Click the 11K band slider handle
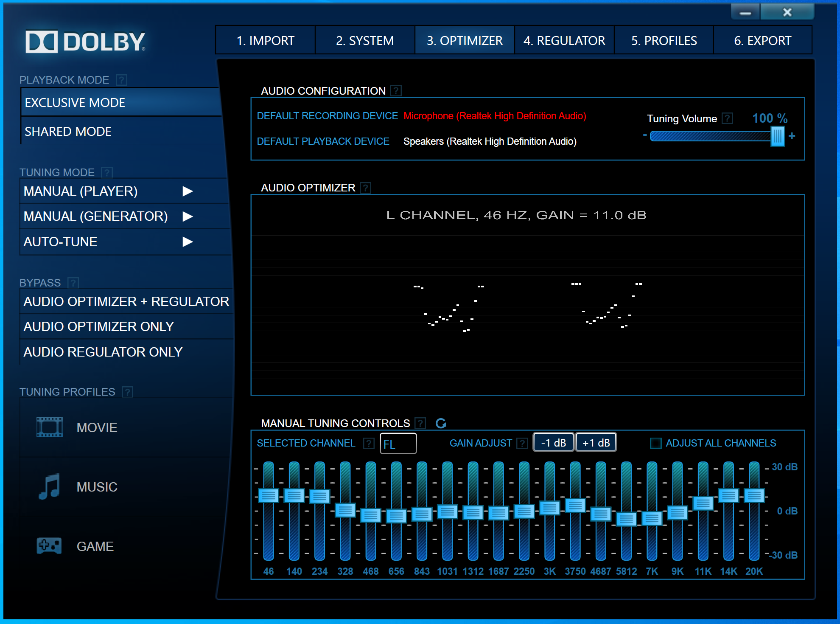This screenshot has height=624, width=840. click(x=703, y=503)
